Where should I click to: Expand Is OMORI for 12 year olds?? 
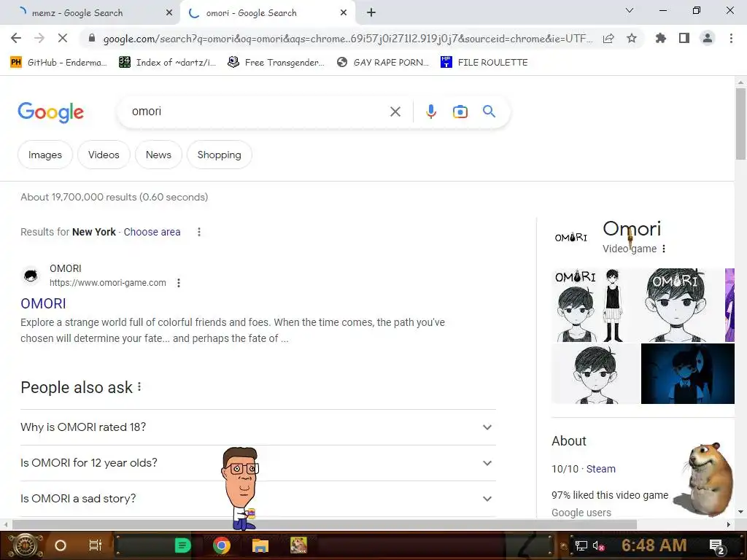(258, 463)
